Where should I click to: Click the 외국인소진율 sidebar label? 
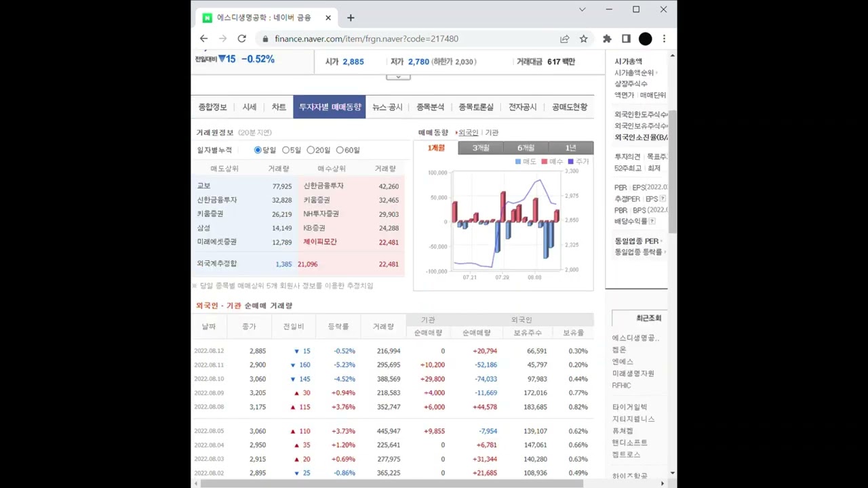tap(641, 138)
